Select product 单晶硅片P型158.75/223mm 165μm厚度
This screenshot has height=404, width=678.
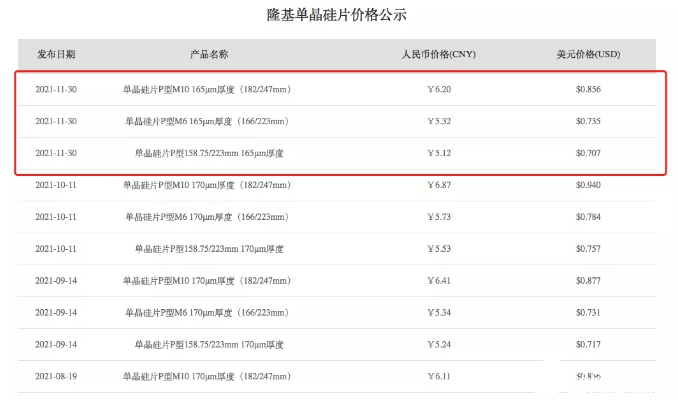click(x=209, y=154)
